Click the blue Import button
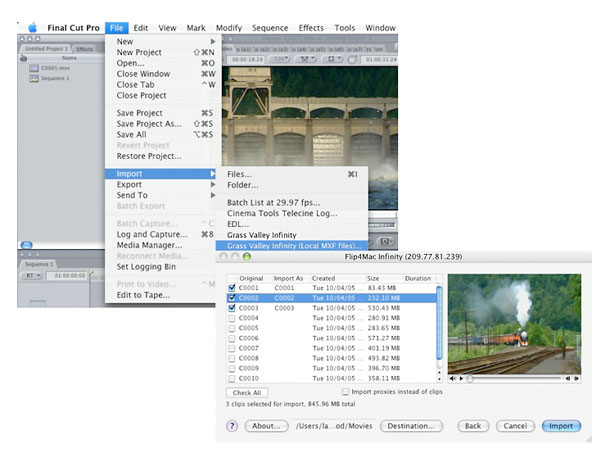 (x=561, y=426)
